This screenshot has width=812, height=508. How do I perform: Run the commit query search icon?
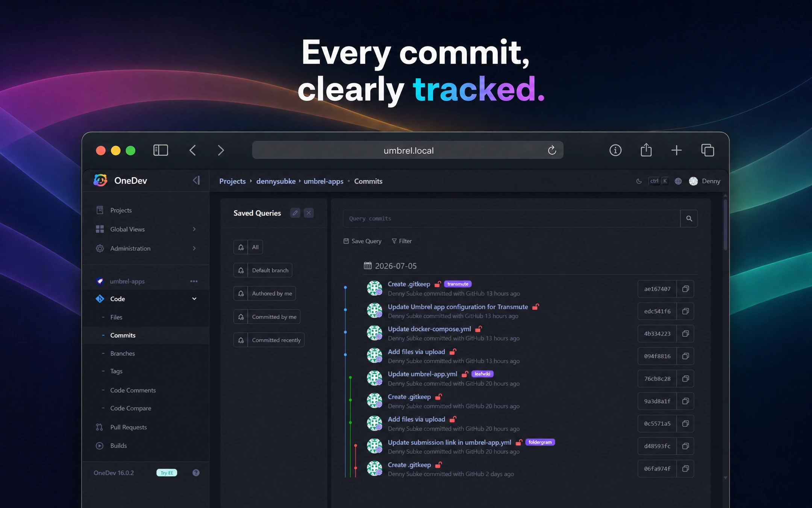pyautogui.click(x=689, y=218)
